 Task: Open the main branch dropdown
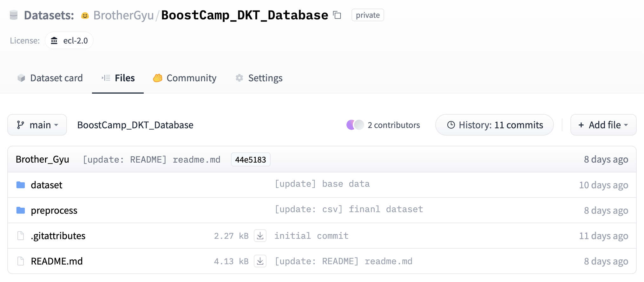(x=37, y=125)
